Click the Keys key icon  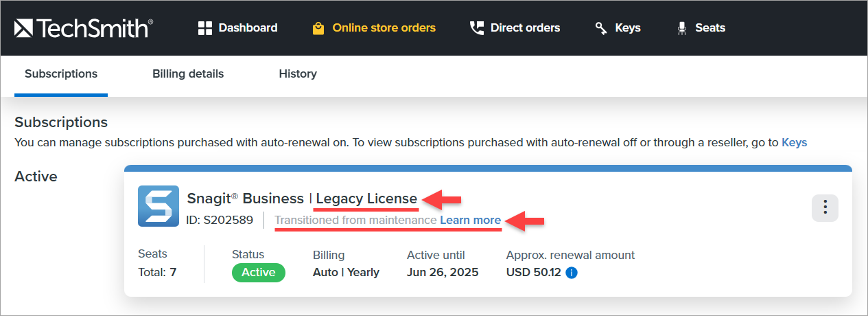(601, 28)
